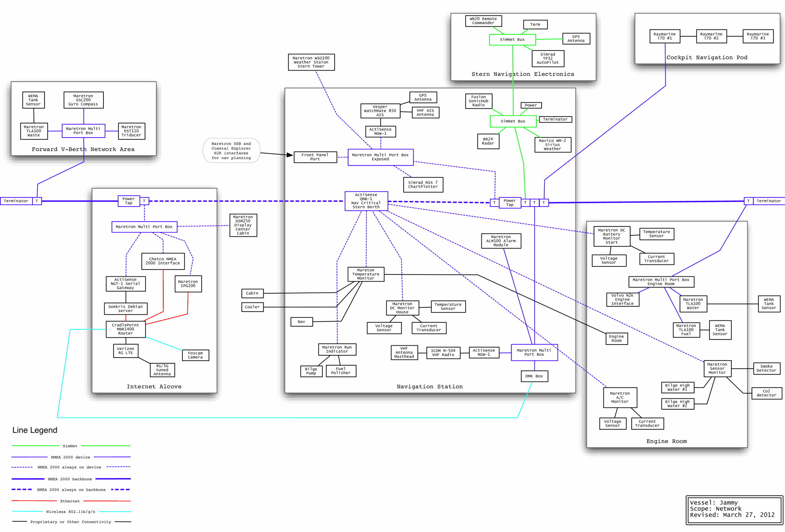Select the Mareton Temperature Monitor node
Viewport: 785px width, 532px height.
(x=366, y=274)
